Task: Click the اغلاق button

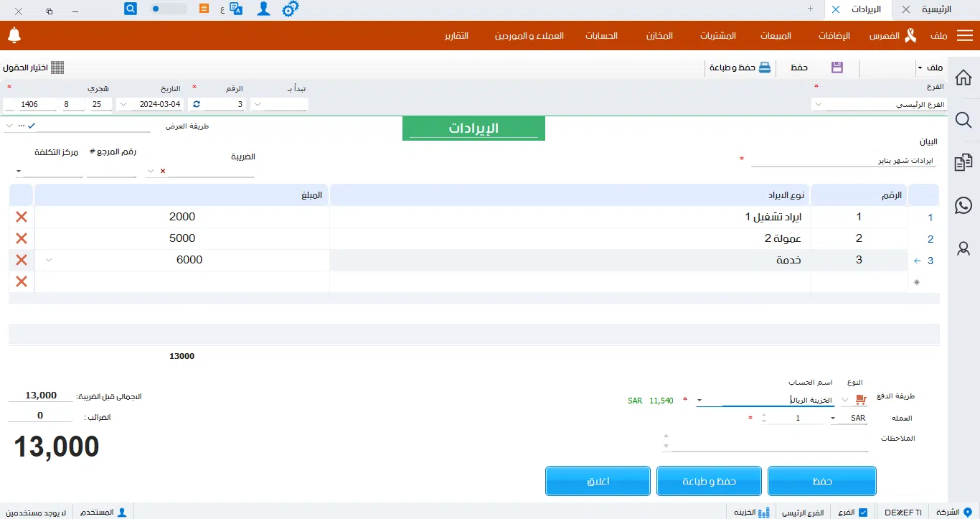Action: tap(598, 481)
